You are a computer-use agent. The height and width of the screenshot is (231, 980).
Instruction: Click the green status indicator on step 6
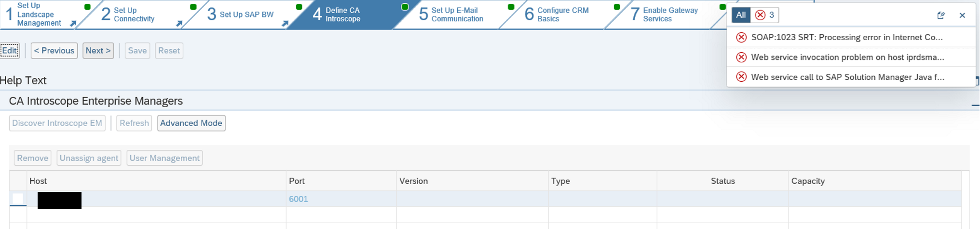617,7
